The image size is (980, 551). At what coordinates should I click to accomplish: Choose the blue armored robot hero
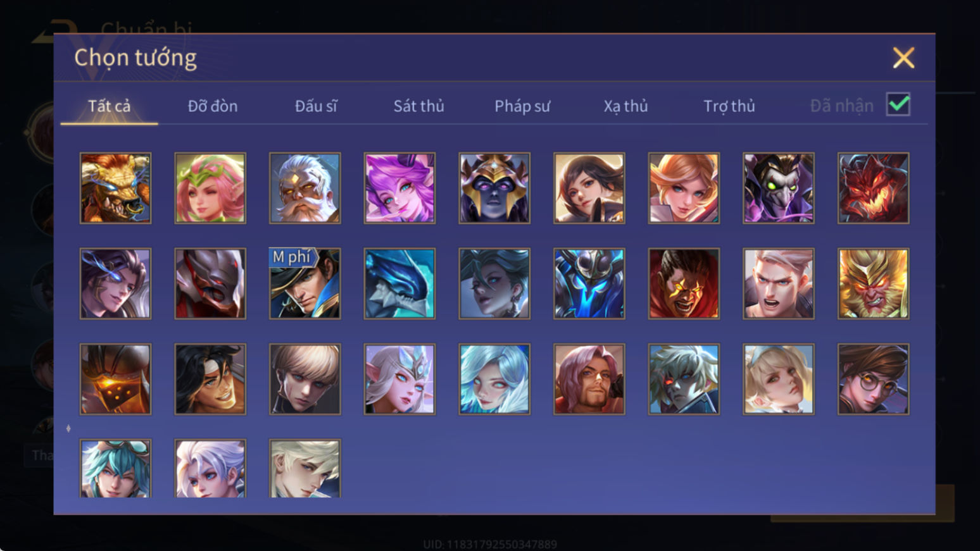[589, 283]
